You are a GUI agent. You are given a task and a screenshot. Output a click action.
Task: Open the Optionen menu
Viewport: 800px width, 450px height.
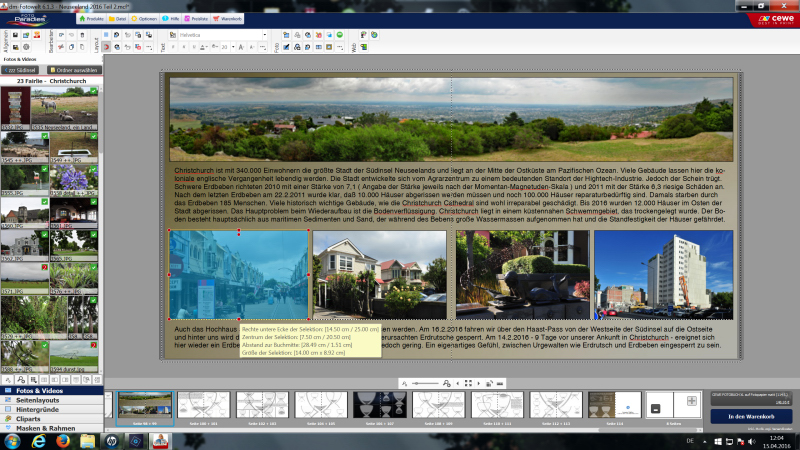(144, 19)
